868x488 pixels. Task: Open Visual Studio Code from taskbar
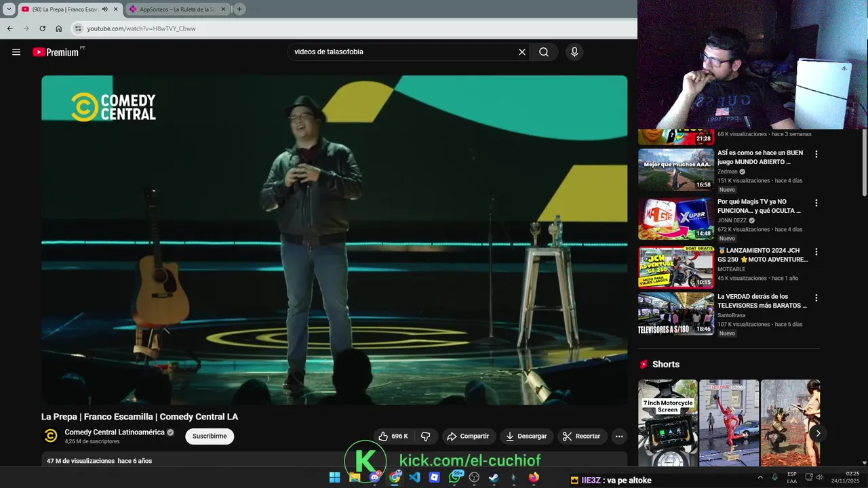click(414, 478)
